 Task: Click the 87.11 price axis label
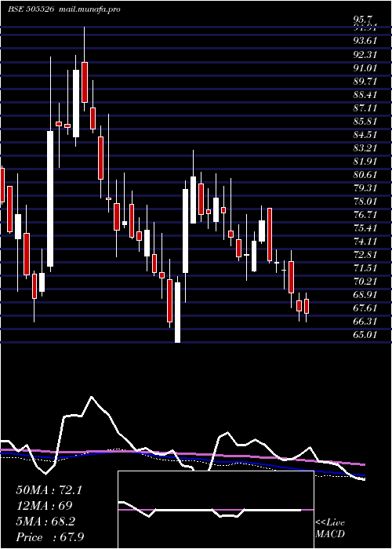pos(365,108)
